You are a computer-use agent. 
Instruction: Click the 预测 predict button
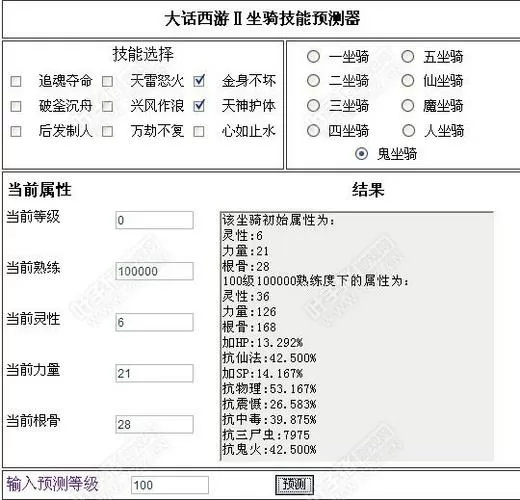[294, 485]
